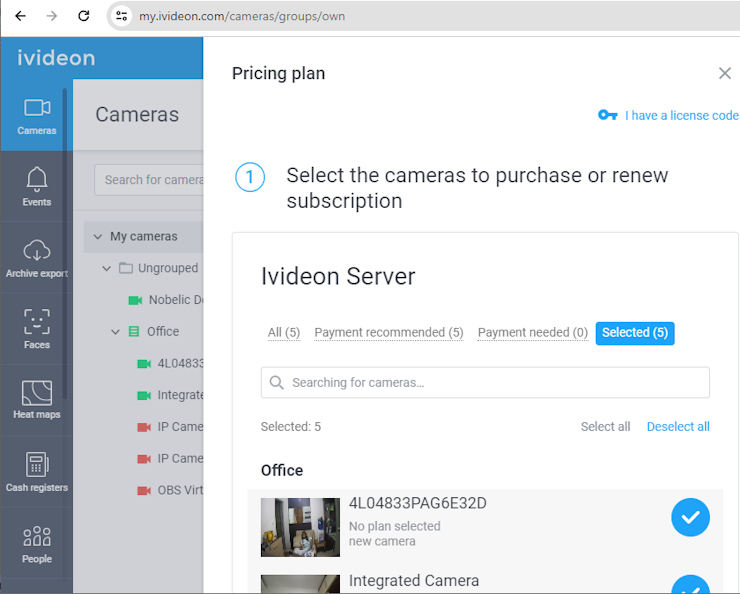Open Cash registers in sidebar
This screenshot has height=594, width=740.
coord(37,472)
